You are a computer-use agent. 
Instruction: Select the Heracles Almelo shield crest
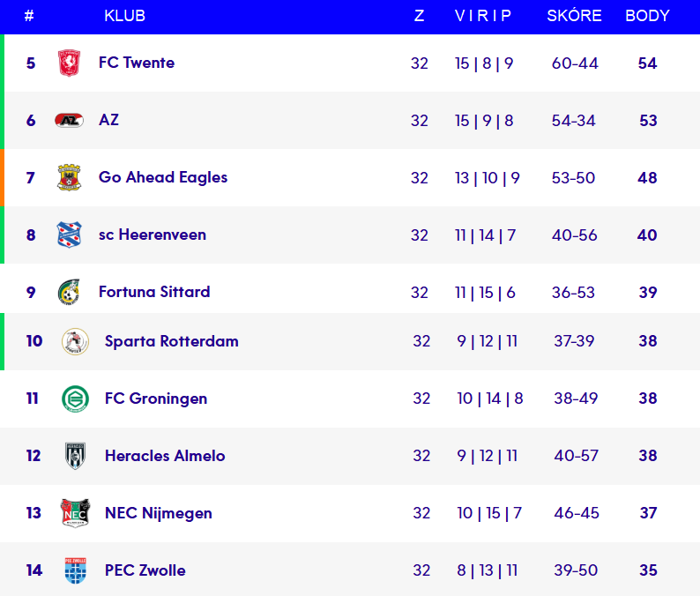pyautogui.click(x=75, y=456)
